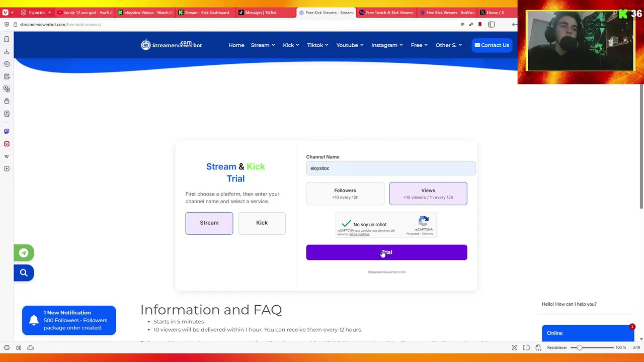Expand the Free nav dropdown
The width and height of the screenshot is (644, 362).
click(x=419, y=45)
